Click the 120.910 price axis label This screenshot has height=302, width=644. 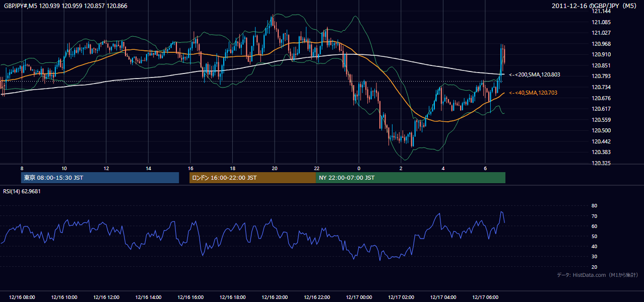click(601, 54)
